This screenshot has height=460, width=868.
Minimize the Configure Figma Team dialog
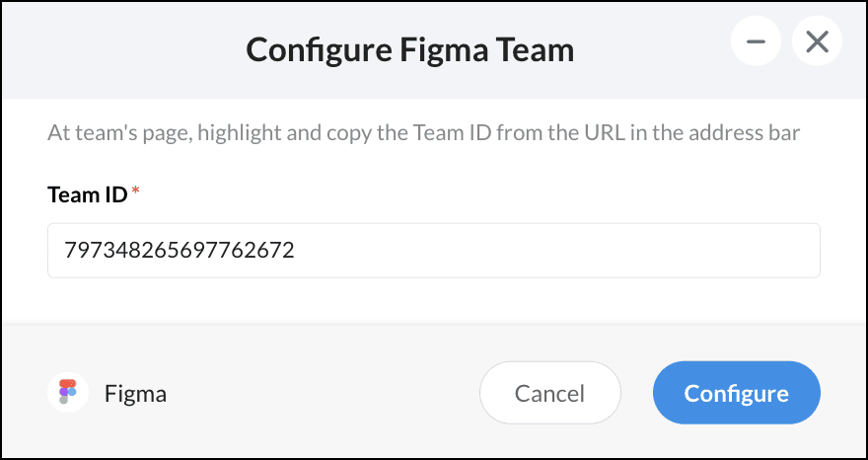(757, 42)
